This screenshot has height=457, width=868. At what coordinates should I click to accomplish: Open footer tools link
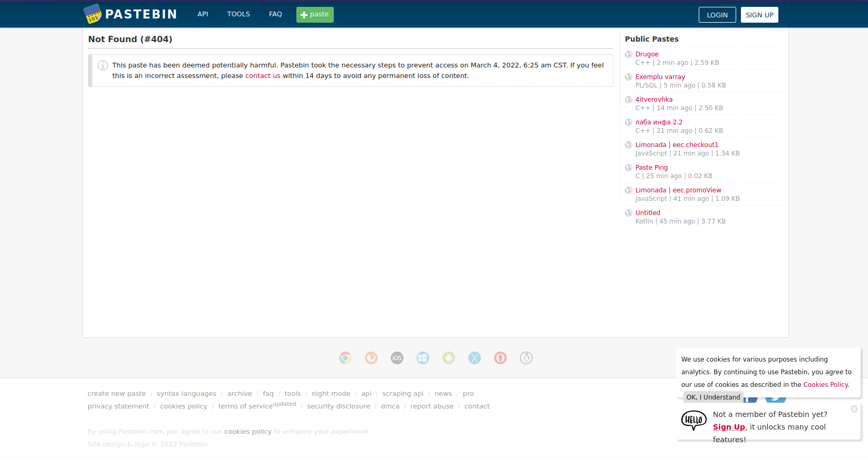pos(292,394)
